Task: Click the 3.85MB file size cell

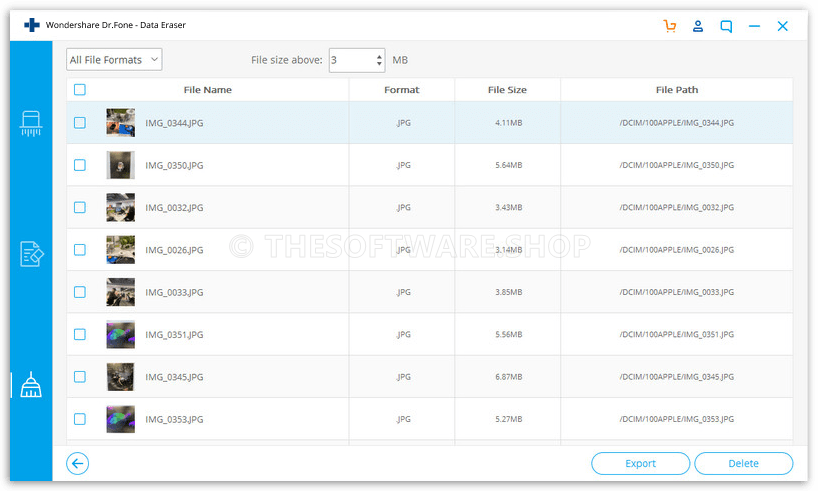Action: coord(509,292)
